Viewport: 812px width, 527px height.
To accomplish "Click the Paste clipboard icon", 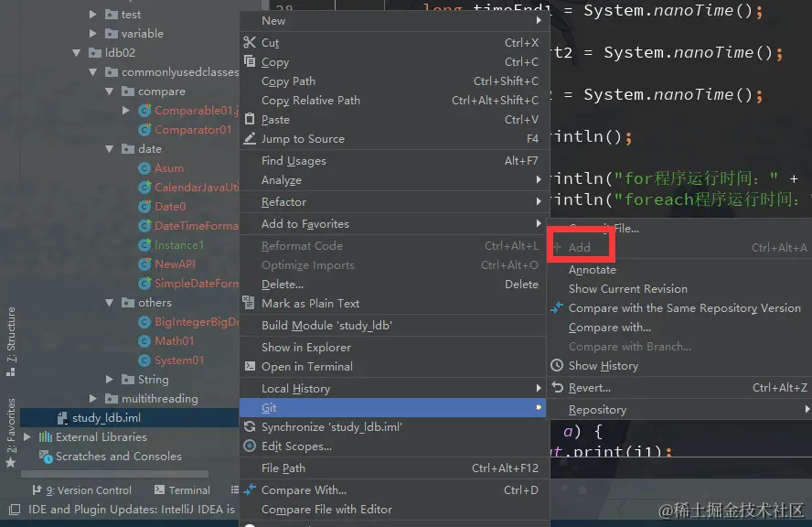I will 250,119.
